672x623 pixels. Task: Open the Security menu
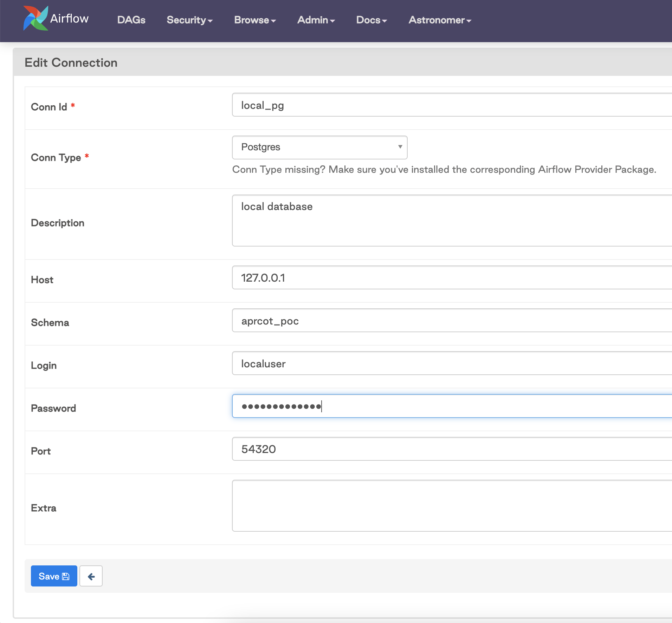click(190, 20)
